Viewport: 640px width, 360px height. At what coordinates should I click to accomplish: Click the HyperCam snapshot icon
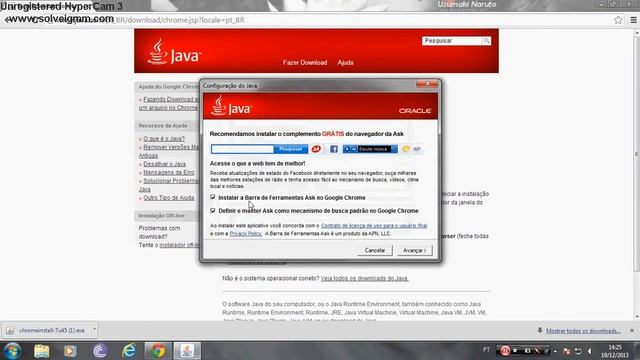pyautogui.click(x=527, y=351)
